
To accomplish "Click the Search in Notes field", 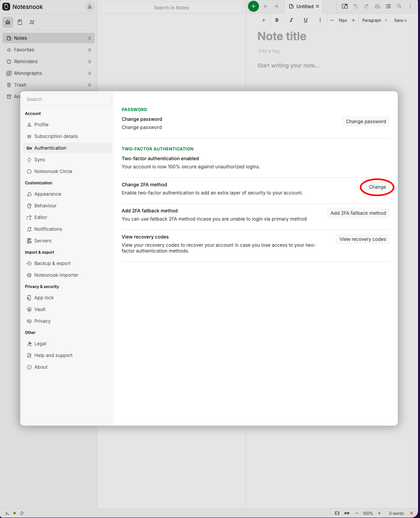I will (x=171, y=7).
